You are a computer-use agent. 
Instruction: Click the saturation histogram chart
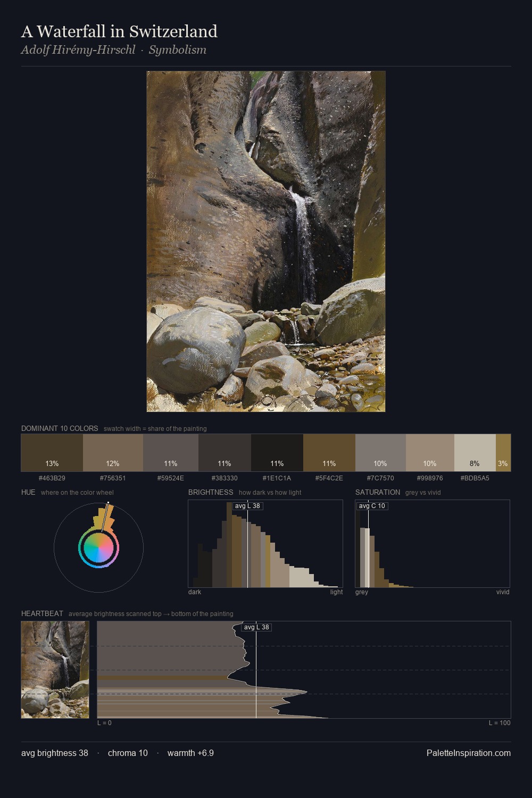tap(433, 544)
